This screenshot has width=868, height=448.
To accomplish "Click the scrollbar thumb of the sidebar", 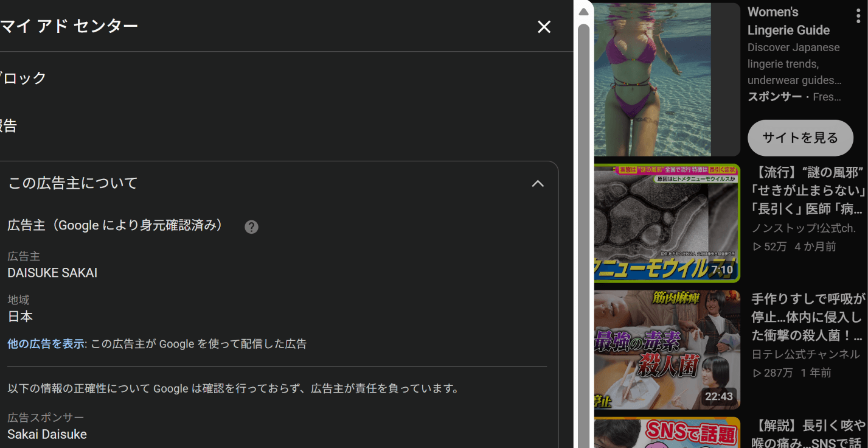I will tap(583, 235).
